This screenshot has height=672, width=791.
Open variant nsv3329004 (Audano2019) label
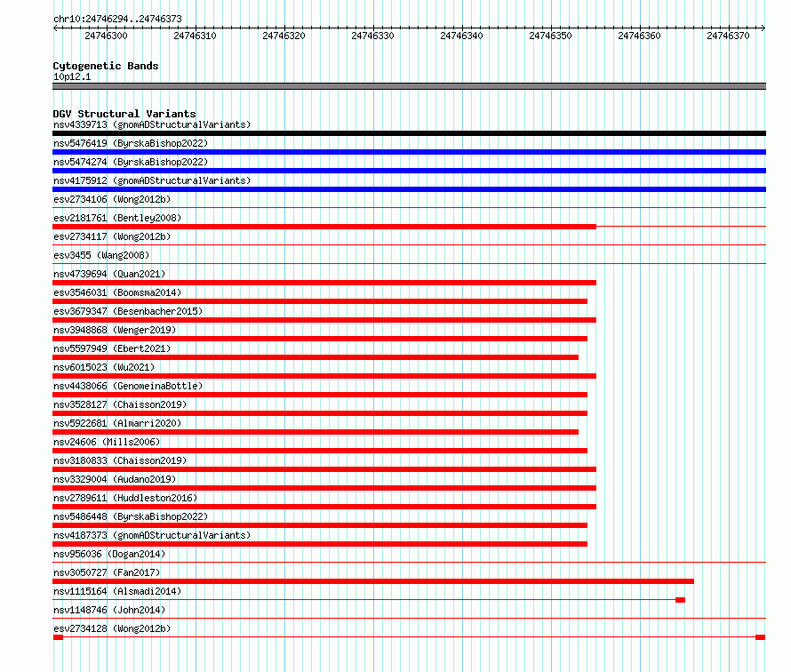click(115, 479)
